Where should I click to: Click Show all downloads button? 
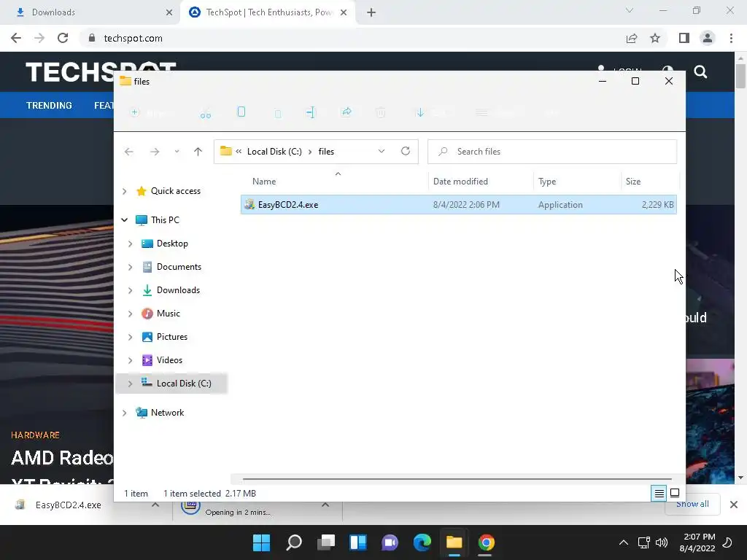(692, 505)
